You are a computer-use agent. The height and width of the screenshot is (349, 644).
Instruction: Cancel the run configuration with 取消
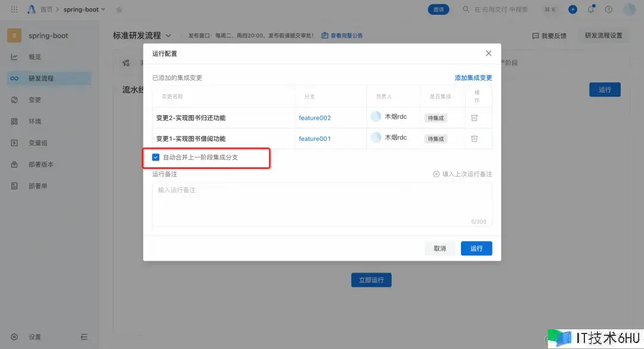tap(439, 248)
